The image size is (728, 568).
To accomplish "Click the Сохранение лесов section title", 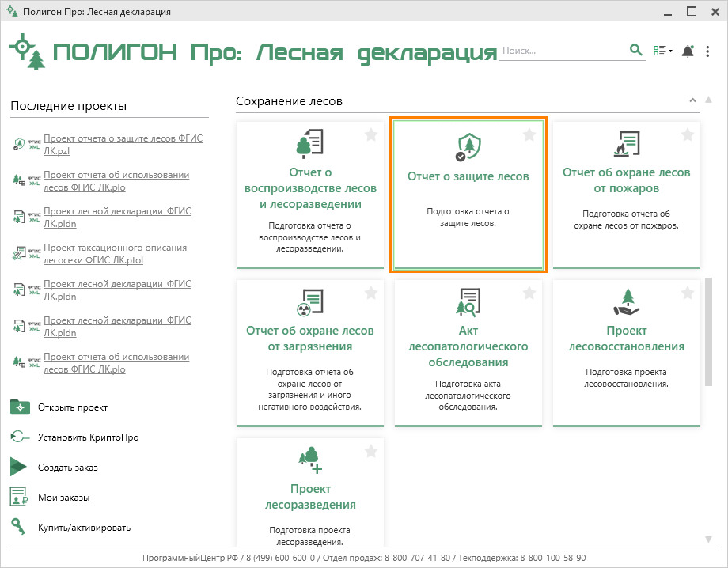I will tap(290, 101).
